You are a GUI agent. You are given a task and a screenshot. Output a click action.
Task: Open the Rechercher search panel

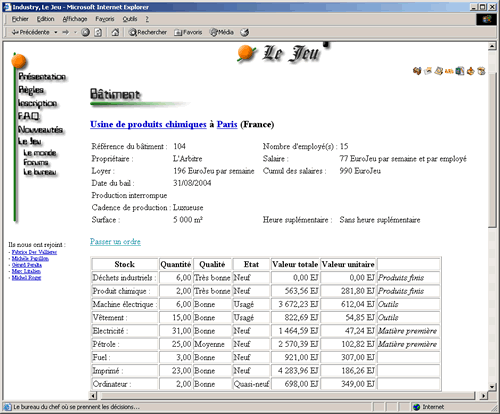click(148, 32)
